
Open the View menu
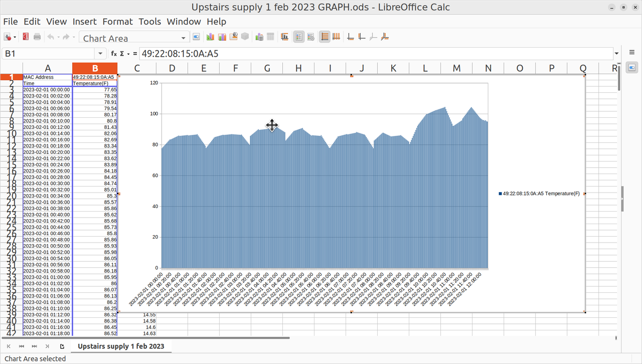coord(56,22)
